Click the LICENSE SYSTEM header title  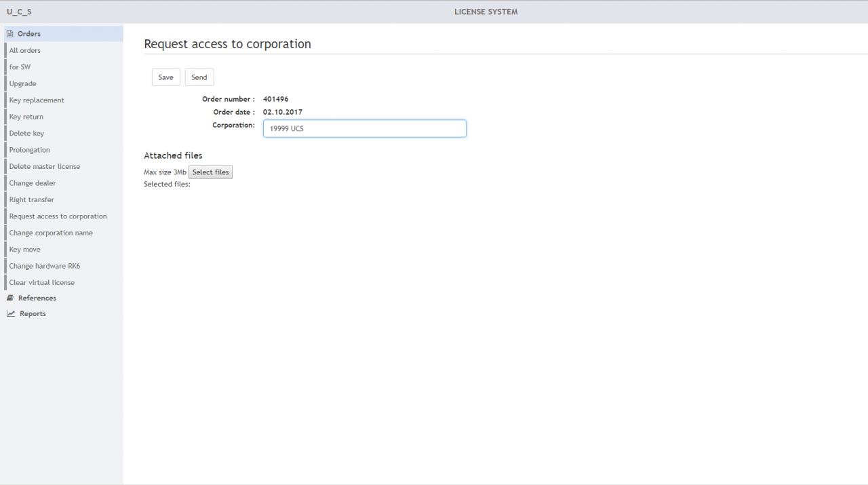pyautogui.click(x=486, y=12)
